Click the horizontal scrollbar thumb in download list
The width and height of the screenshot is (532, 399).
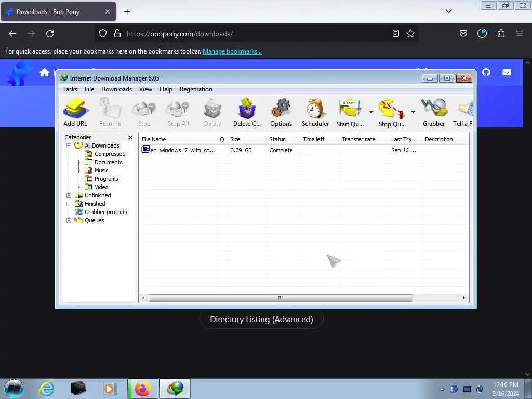click(x=281, y=298)
